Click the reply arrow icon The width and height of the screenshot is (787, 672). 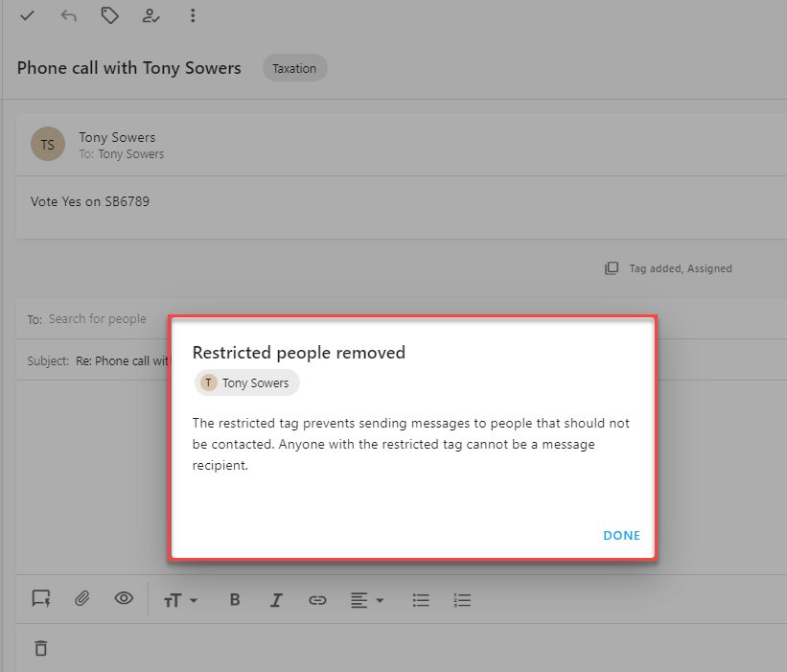68,15
